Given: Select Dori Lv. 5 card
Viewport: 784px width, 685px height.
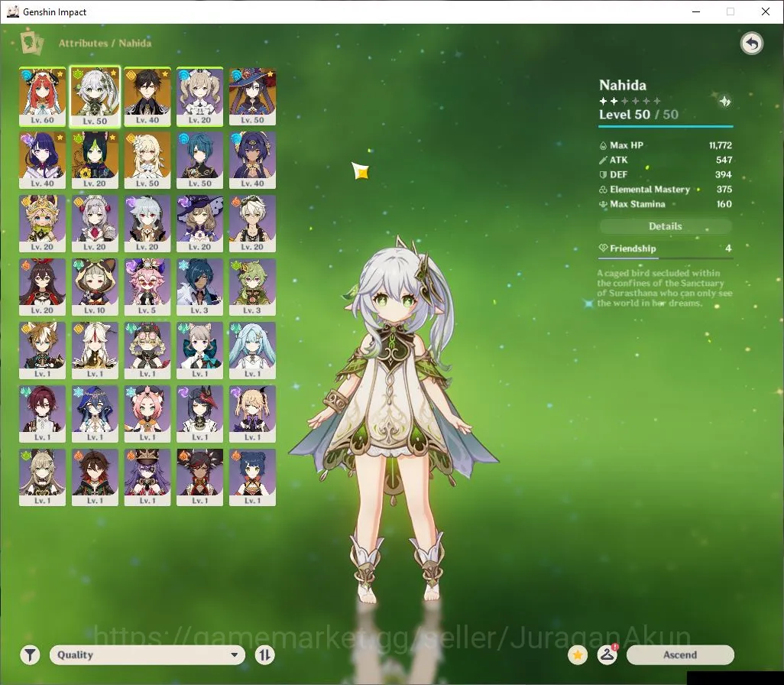Looking at the screenshot, I should click(x=147, y=287).
